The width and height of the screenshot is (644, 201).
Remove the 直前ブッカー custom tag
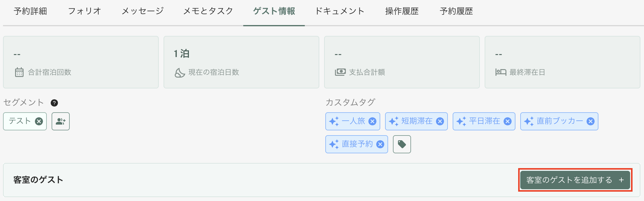pos(591,121)
